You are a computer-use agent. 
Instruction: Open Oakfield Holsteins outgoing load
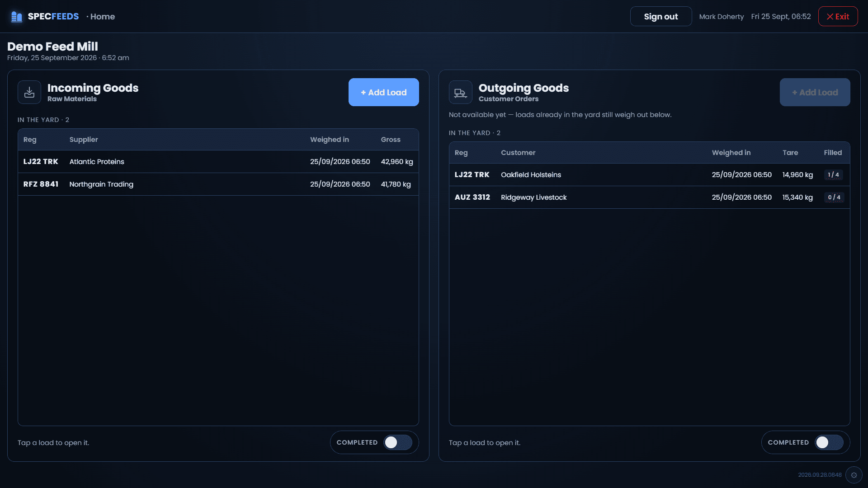pyautogui.click(x=649, y=175)
